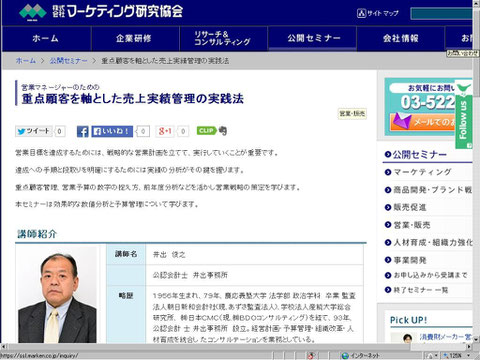Screen dimensions: 480x360
Task: Open the 会社情報 navigation menu item
Action: [401, 39]
